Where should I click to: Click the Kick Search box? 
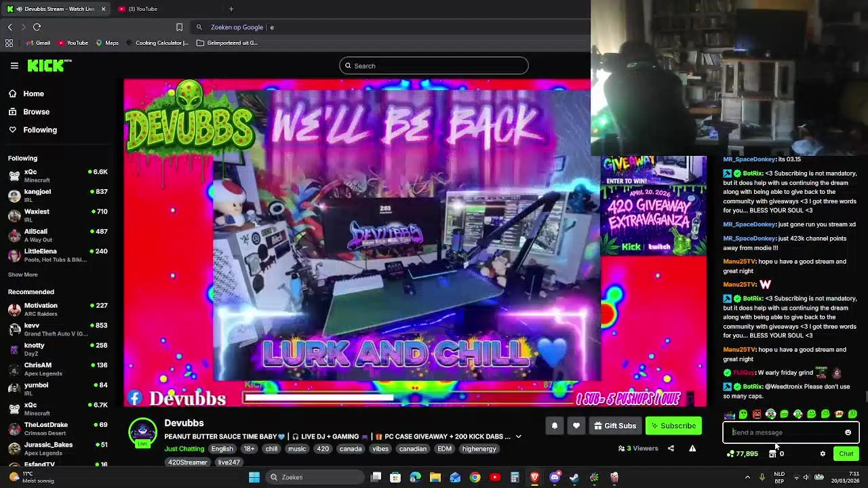[434, 66]
